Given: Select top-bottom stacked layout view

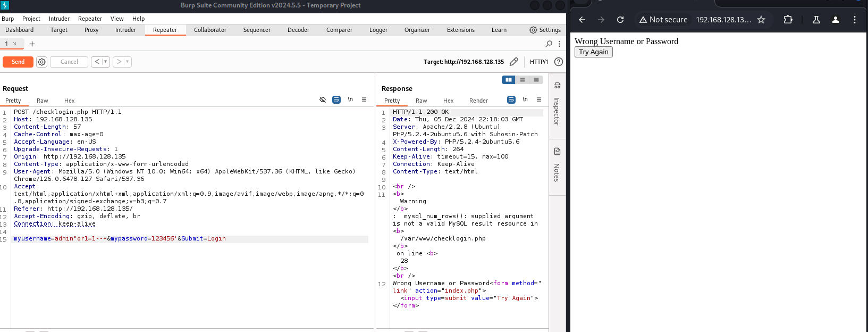Looking at the screenshot, I should (x=523, y=80).
